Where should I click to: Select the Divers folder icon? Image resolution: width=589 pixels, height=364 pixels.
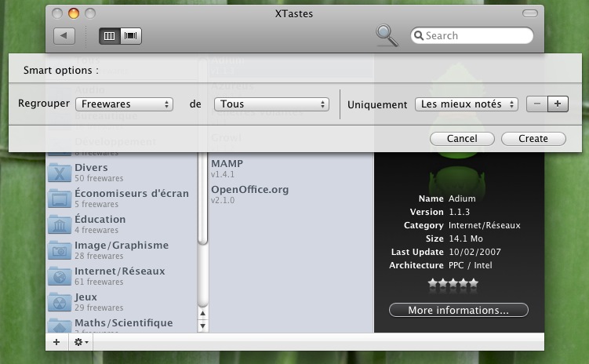pyautogui.click(x=60, y=173)
